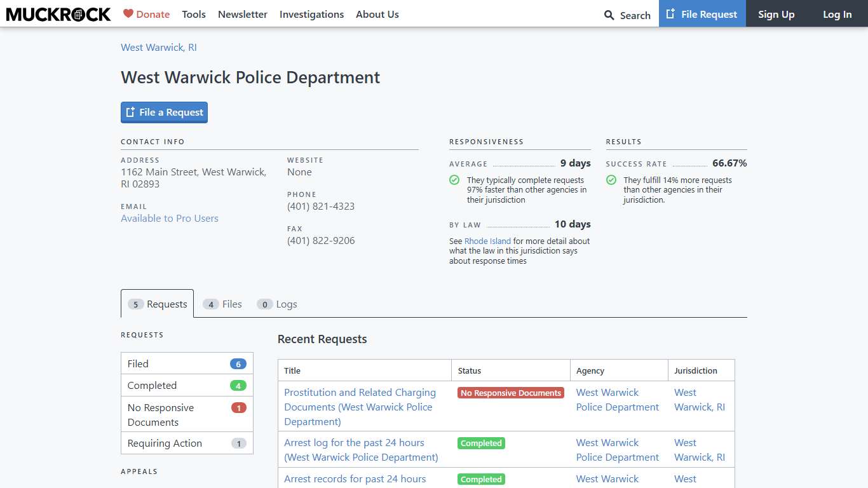This screenshot has width=868, height=488.
Task: Navigate to West Warwick, RI breadcrumb link
Action: [158, 47]
